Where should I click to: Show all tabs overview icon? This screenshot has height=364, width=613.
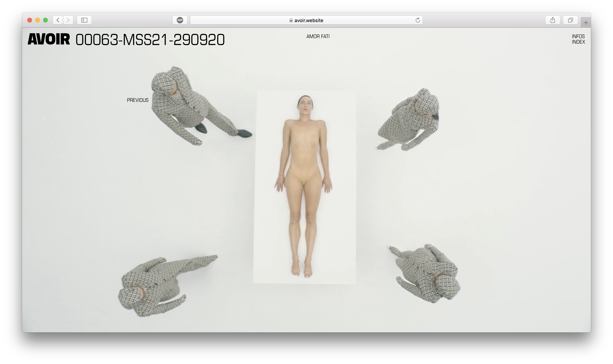pos(570,20)
